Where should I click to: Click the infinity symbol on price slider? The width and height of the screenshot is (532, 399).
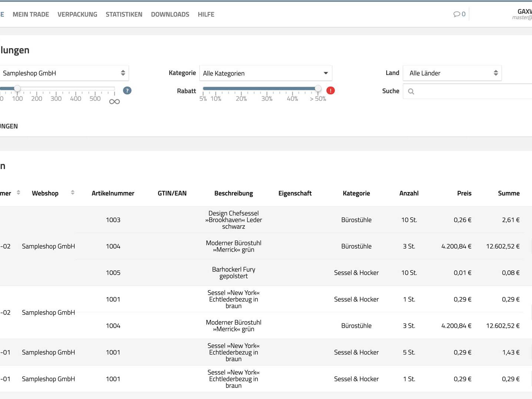pos(114,102)
